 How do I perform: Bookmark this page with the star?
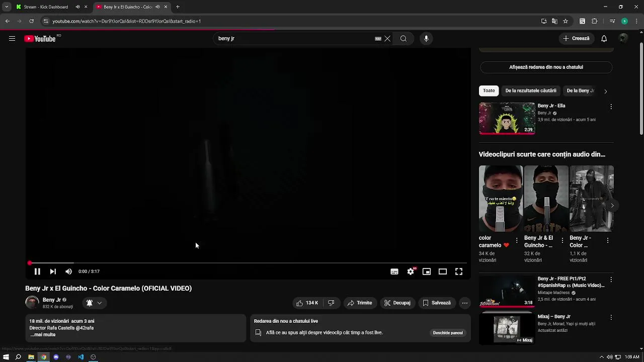(566, 21)
